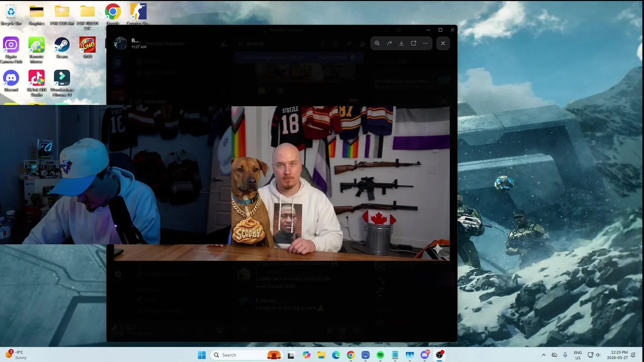
Task: Launch Remote Mouse desktop shortcut
Action: [36, 50]
